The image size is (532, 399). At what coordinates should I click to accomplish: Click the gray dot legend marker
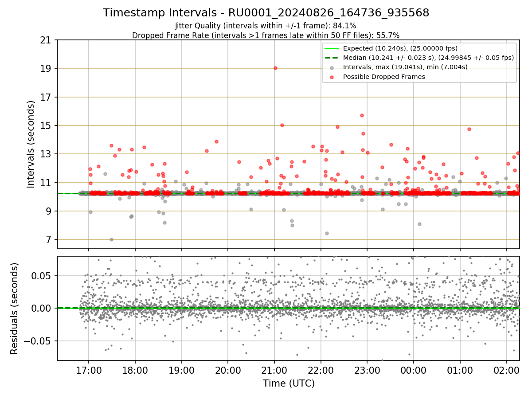(x=332, y=67)
